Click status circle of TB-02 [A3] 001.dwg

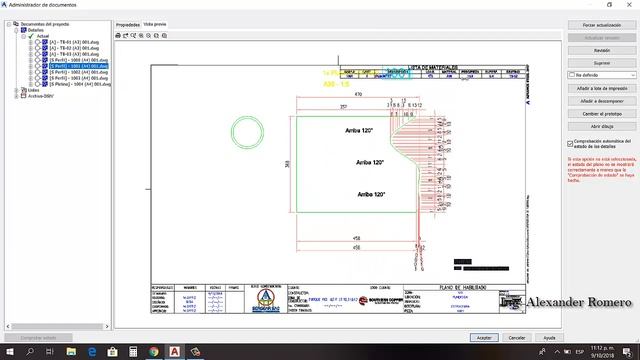pyautogui.click(x=38, y=48)
